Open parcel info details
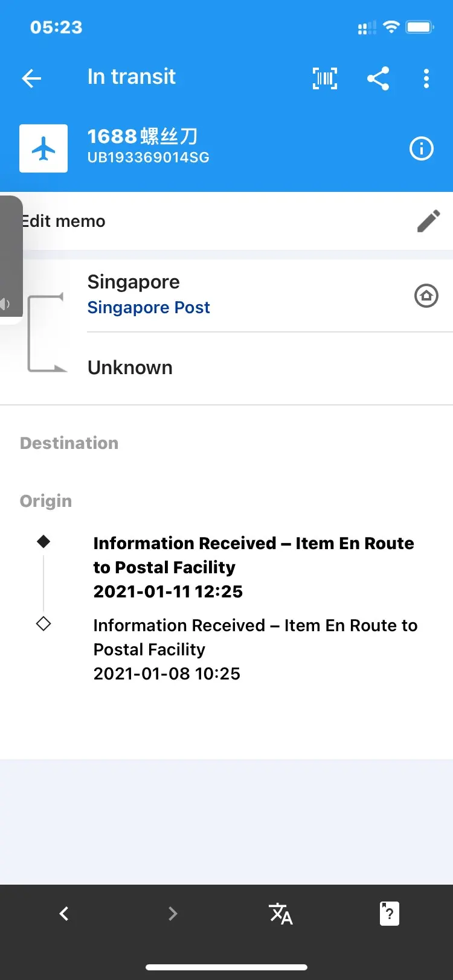Viewport: 453px width, 980px height. tap(422, 148)
